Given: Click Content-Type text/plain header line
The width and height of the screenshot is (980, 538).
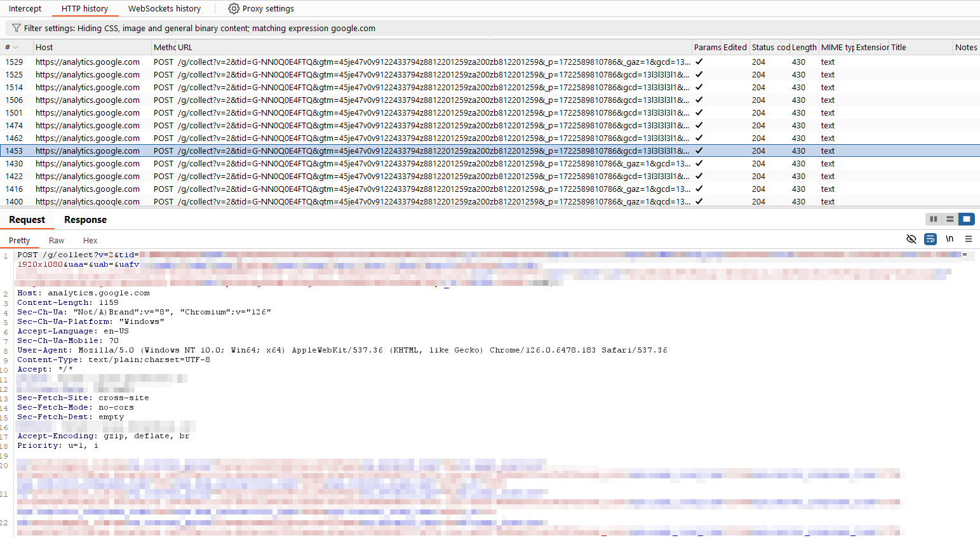Looking at the screenshot, I should point(114,360).
